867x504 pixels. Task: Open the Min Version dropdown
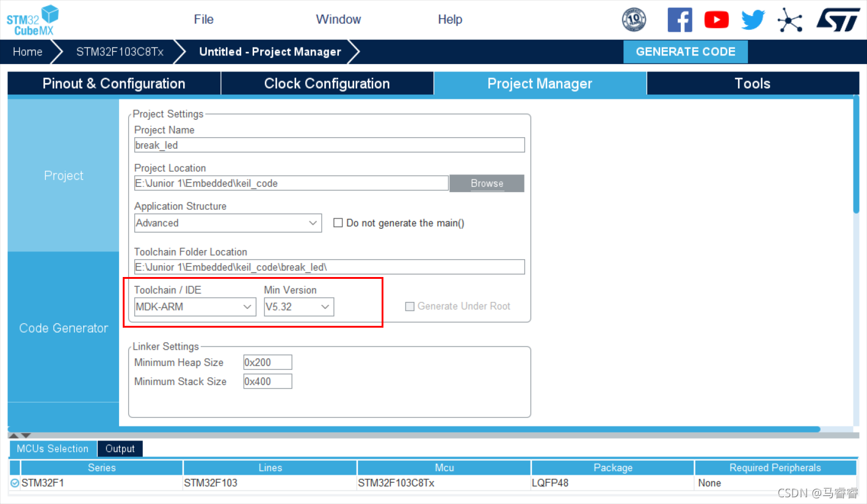point(299,306)
